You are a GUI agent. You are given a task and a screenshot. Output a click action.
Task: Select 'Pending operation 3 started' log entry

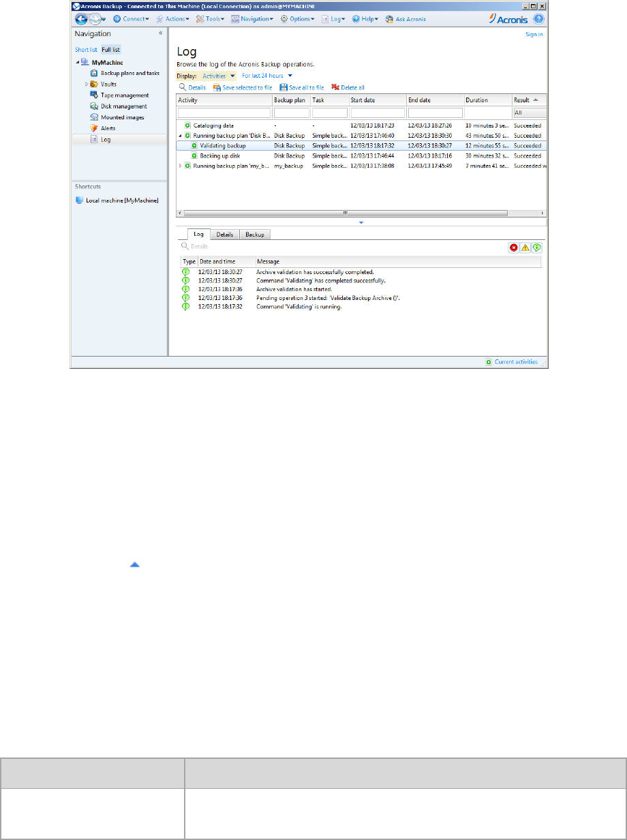(361, 298)
